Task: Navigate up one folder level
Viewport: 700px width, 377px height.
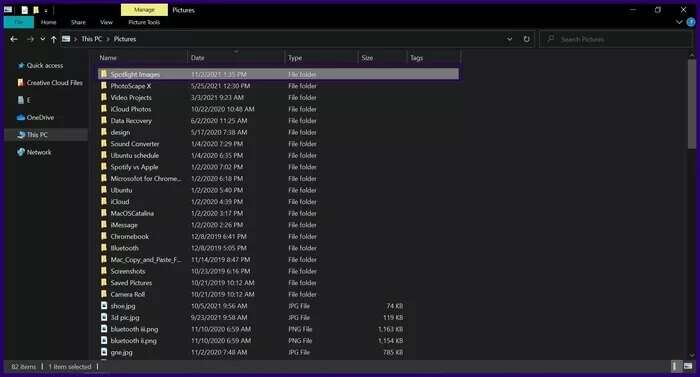Action: point(54,39)
